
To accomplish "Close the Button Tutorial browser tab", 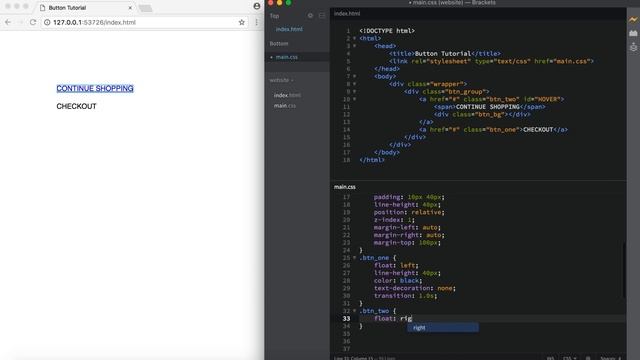I will coord(130,8).
